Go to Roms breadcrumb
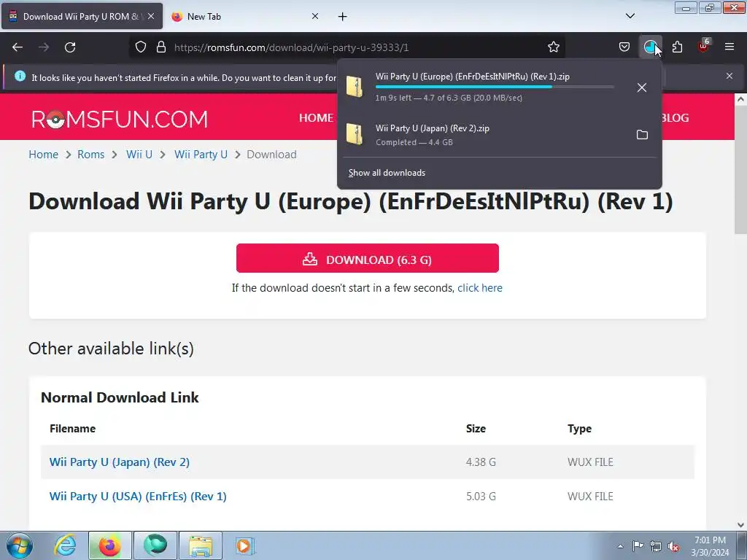This screenshot has width=747, height=560. point(91,155)
